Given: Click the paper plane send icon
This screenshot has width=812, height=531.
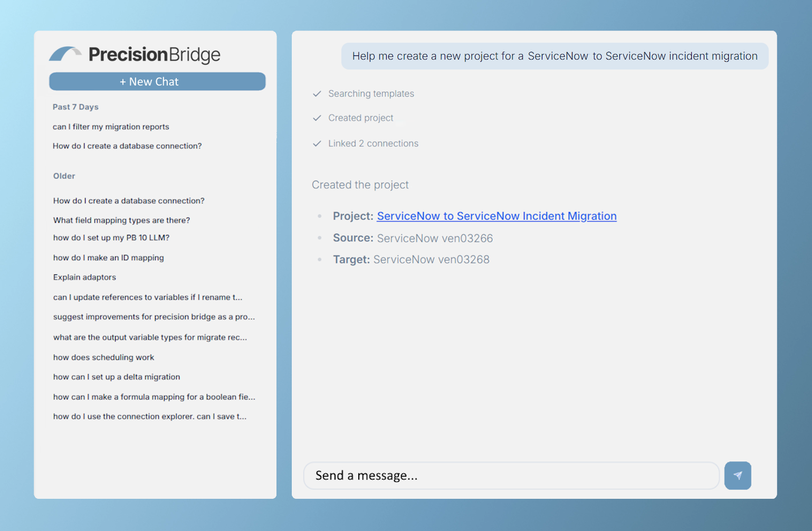Looking at the screenshot, I should (738, 476).
